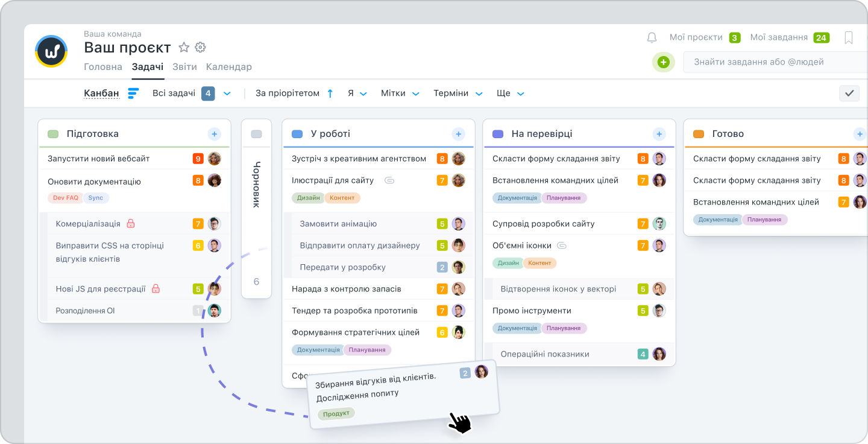868x444 pixels.
Task: Toggle the completed tasks checkmark button
Action: [x=849, y=93]
